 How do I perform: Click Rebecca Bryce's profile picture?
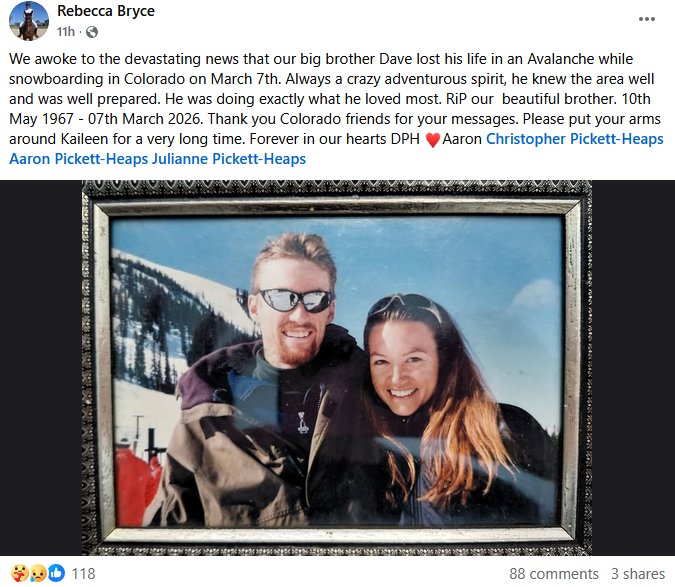(29, 21)
